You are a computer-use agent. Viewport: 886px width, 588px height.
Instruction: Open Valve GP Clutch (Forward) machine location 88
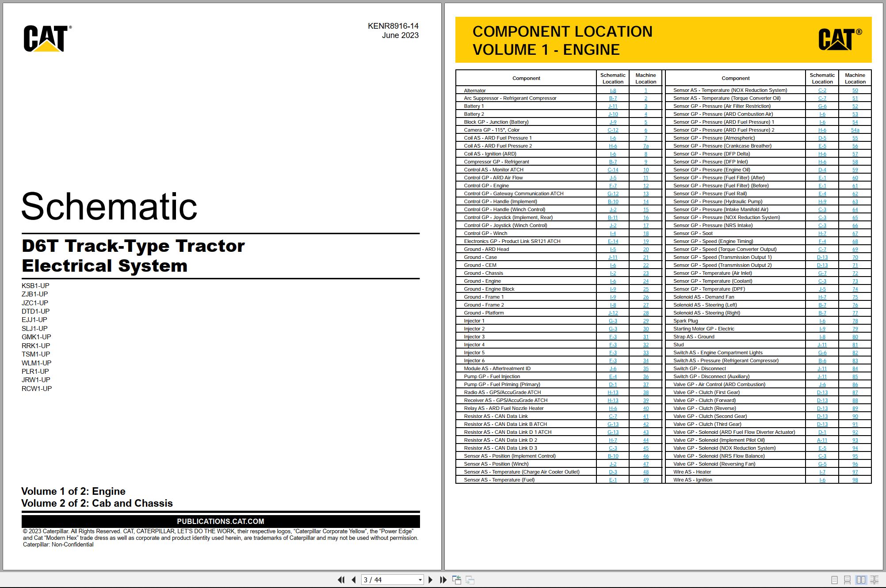point(855,401)
